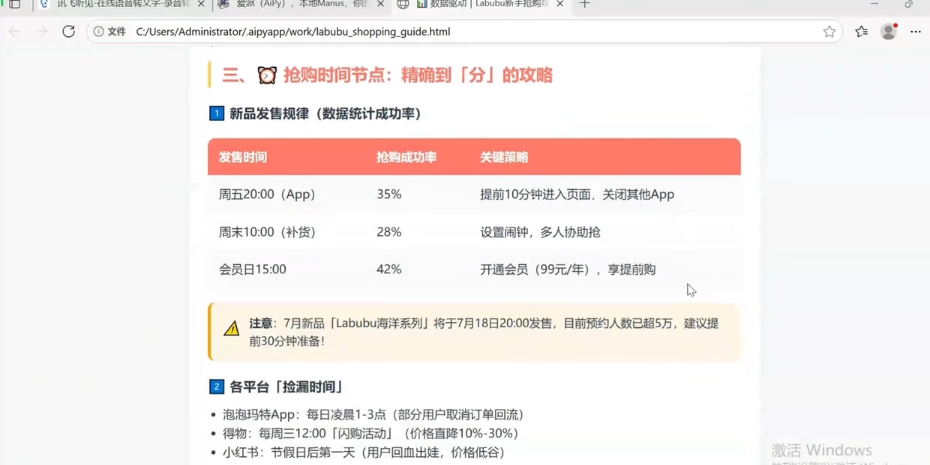Viewport: 930px width, 465px height.
Task: Click subheading 各平台「捡漏时间」
Action: point(287,387)
